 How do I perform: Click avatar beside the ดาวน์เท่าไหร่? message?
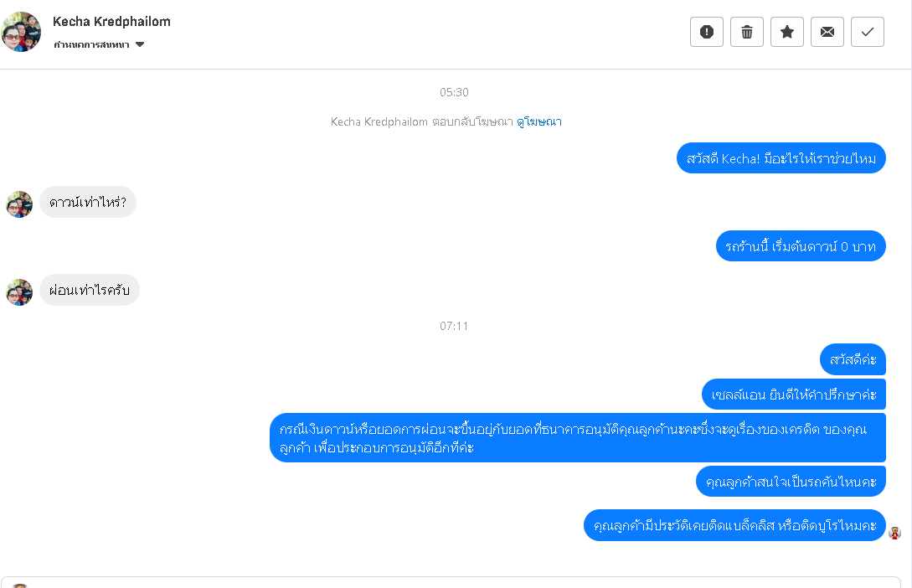click(x=19, y=204)
